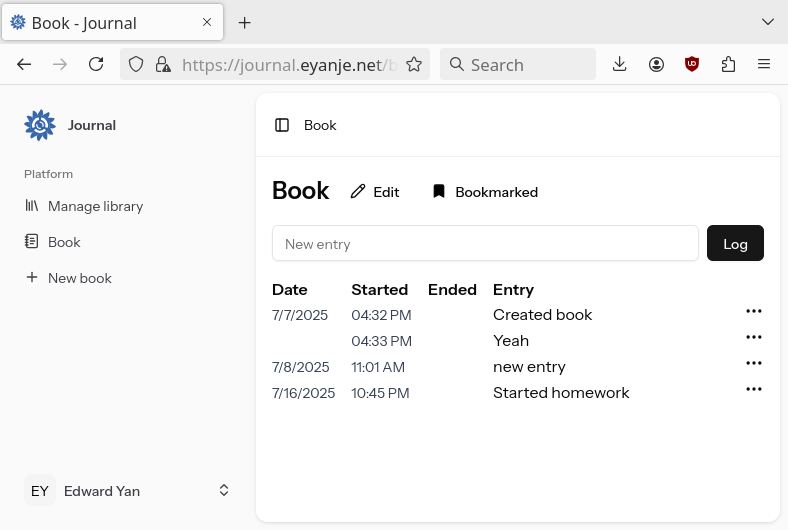Click the browser Search box

click(518, 64)
